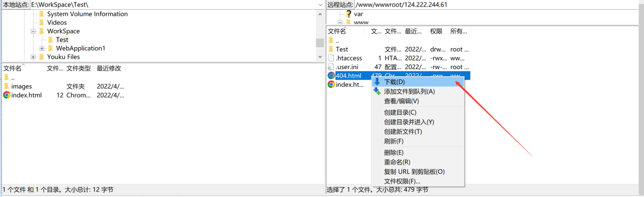Click the Chrome icon of local index.html
Image resolution: width=644 pixels, height=197 pixels.
[7, 95]
